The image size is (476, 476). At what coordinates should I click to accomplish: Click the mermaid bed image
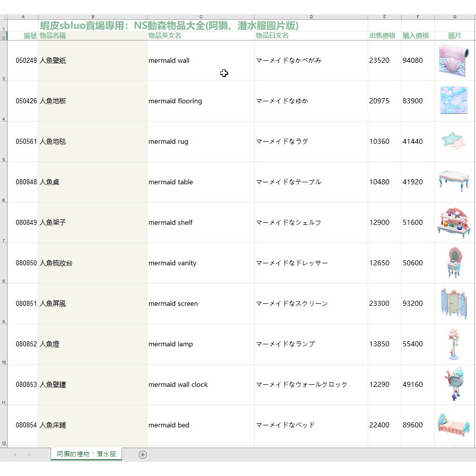pyautogui.click(x=454, y=424)
